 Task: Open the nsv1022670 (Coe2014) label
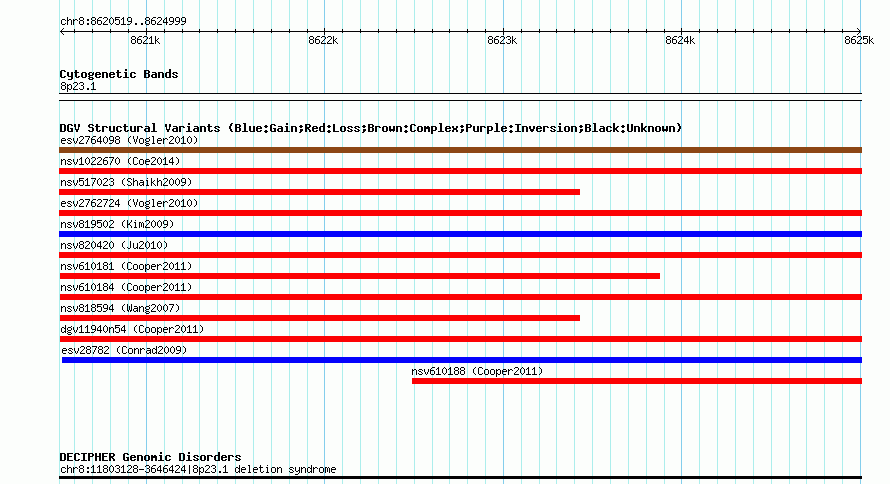[120, 161]
